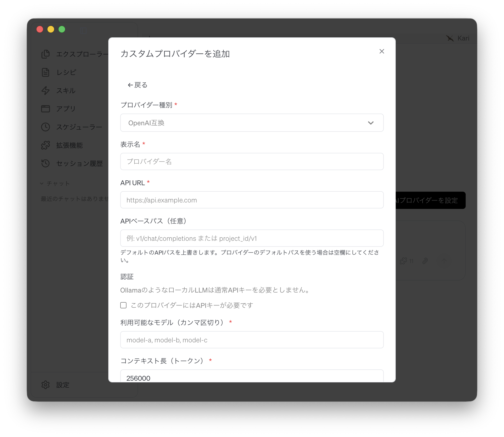Go back with the 戻る link
This screenshot has height=437, width=504.
click(137, 85)
